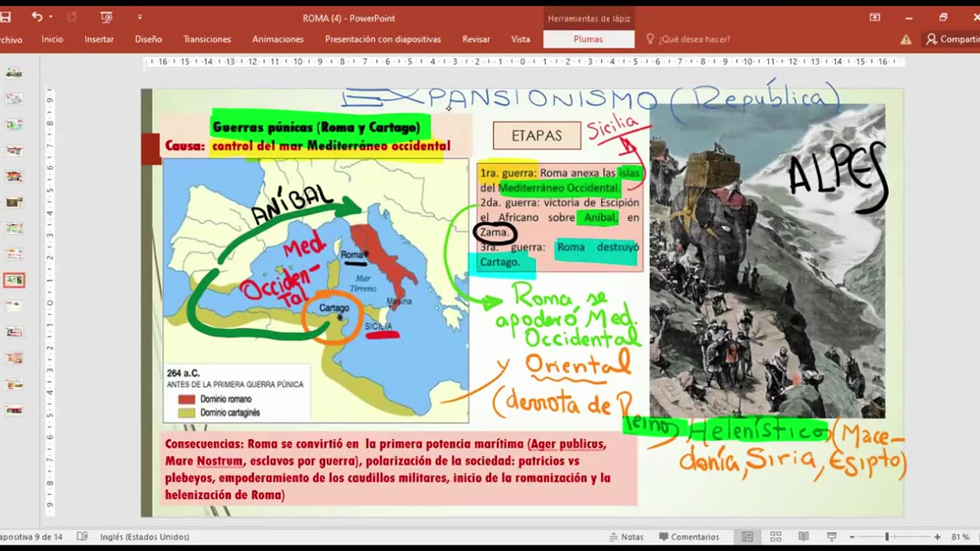Click the zoom slider handle
This screenshot has width=980, height=551.
887,537
